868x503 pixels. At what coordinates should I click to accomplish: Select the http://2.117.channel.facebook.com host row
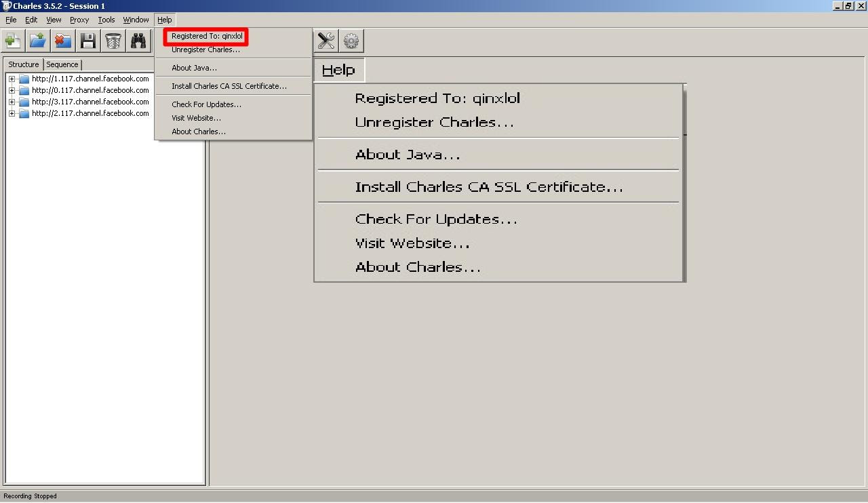pyautogui.click(x=90, y=113)
